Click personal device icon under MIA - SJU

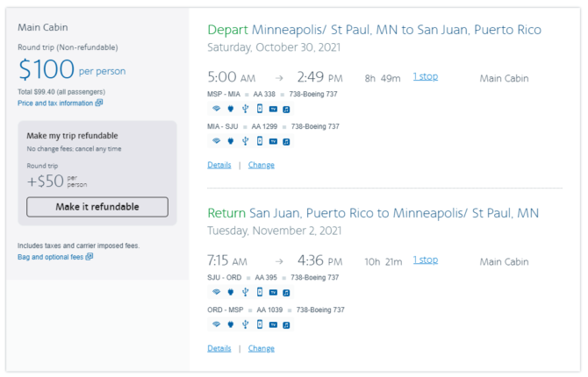click(x=260, y=141)
